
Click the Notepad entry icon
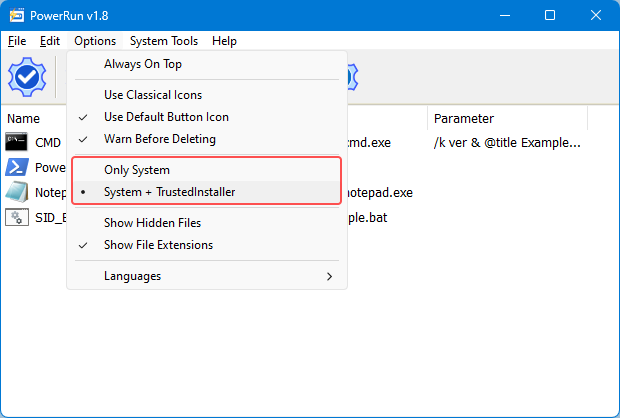tap(18, 192)
